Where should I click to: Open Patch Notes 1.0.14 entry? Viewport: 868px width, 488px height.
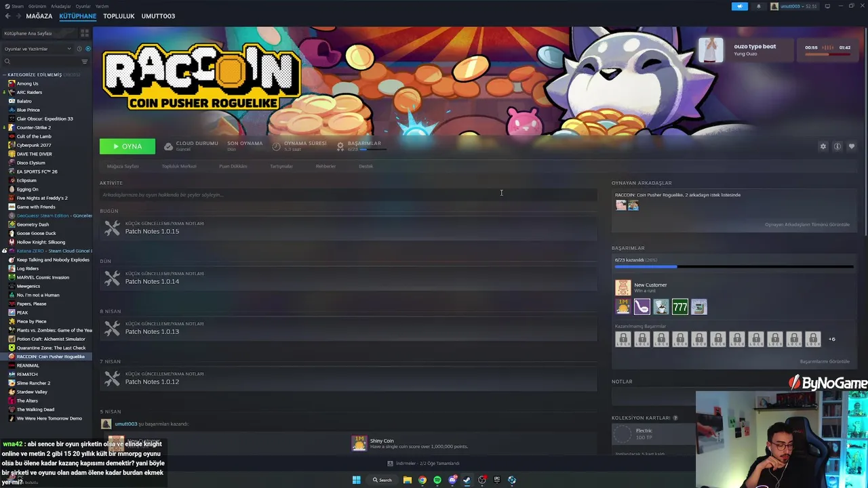pyautogui.click(x=348, y=279)
